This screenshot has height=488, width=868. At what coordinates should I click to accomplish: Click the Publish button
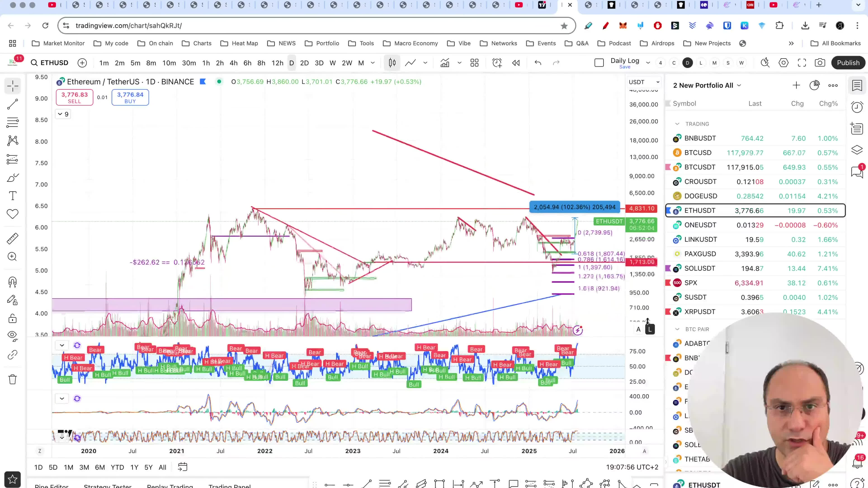pyautogui.click(x=848, y=63)
